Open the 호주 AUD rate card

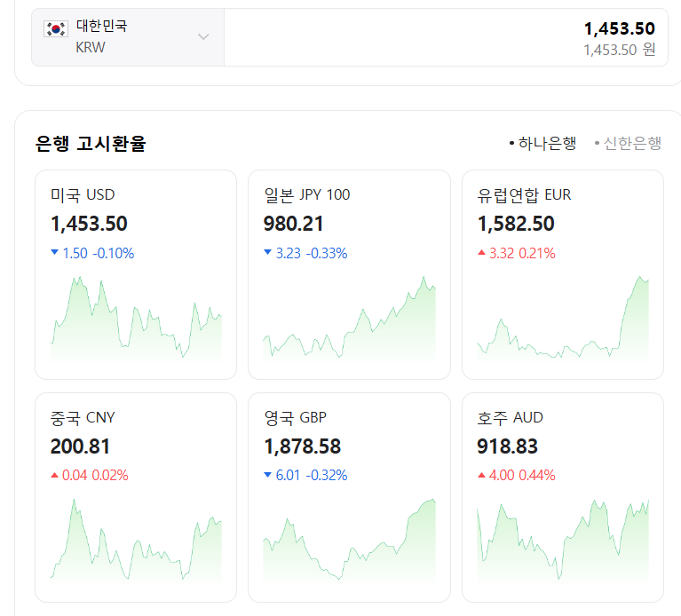point(563,497)
